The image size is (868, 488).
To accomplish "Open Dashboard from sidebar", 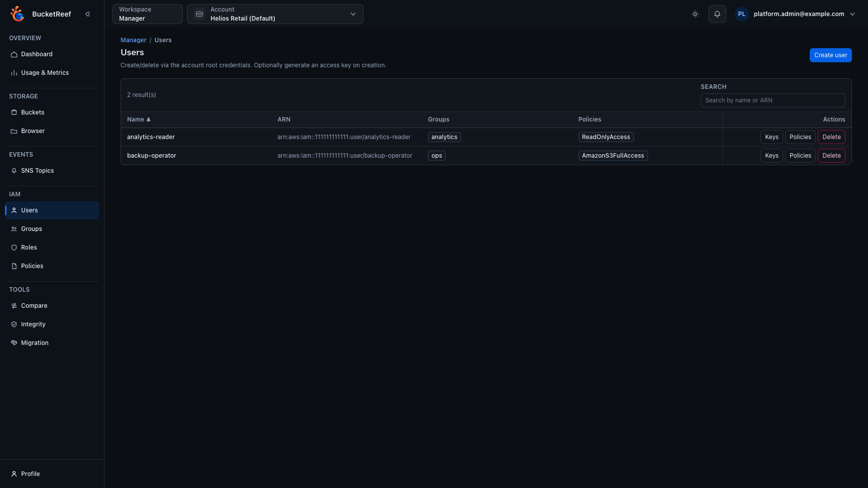I will coord(52,54).
